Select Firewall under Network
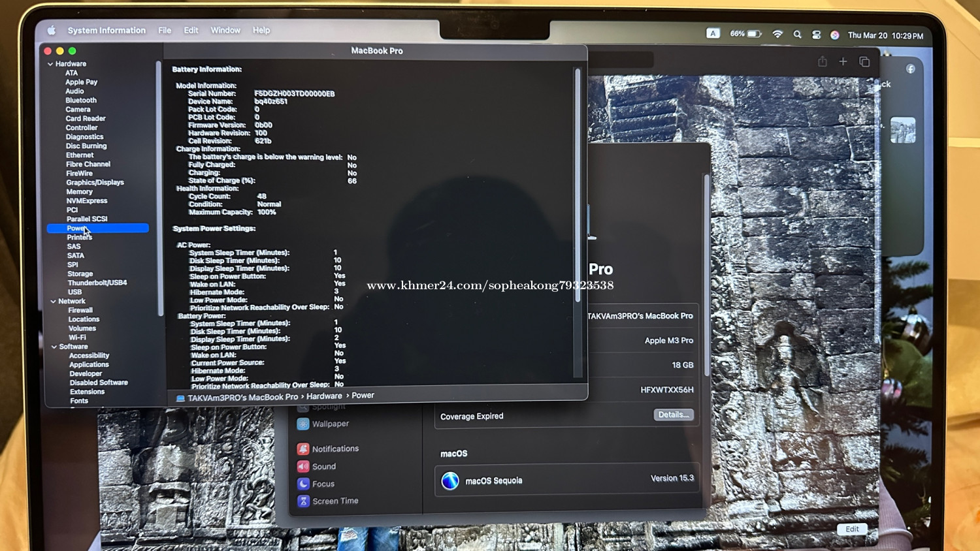Image resolution: width=980 pixels, height=551 pixels. (x=80, y=311)
